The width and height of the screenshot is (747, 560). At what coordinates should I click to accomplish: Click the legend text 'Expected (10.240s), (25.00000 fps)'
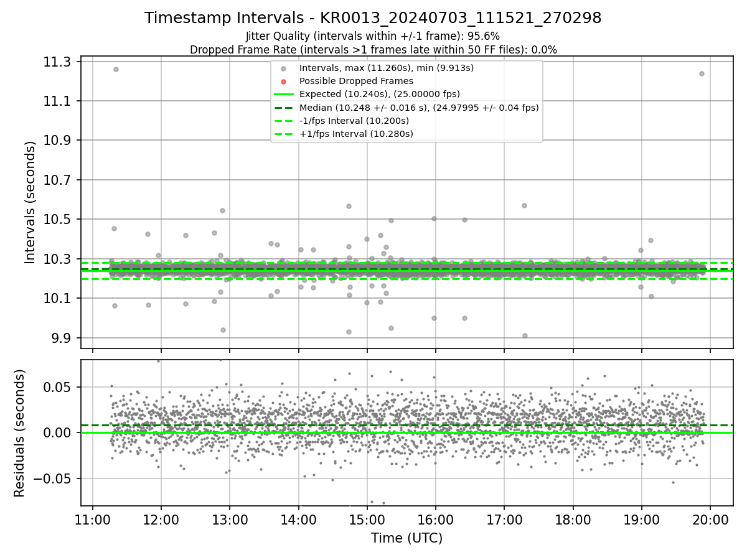pos(380,94)
